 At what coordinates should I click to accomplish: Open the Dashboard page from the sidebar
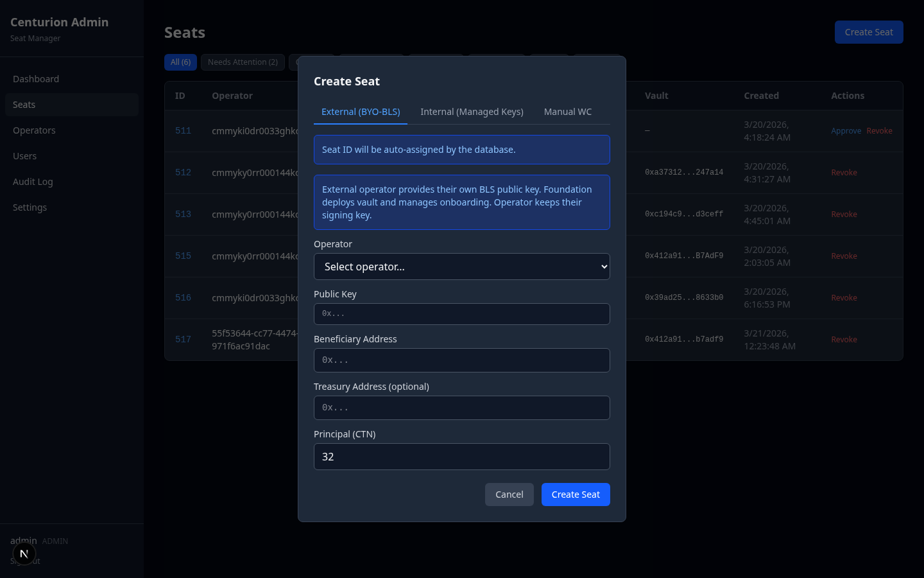[x=36, y=78]
